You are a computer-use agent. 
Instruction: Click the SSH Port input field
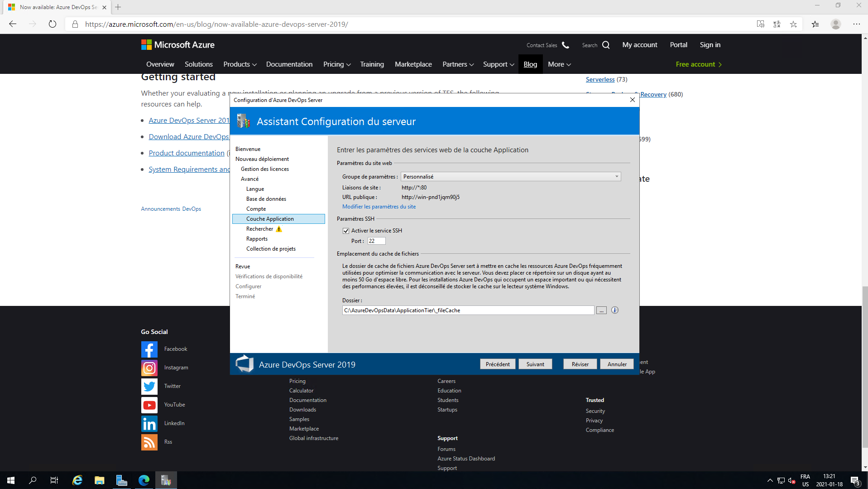tap(376, 241)
